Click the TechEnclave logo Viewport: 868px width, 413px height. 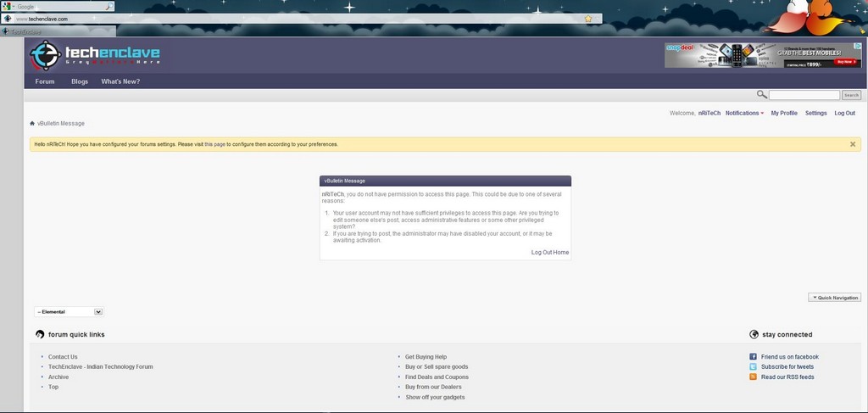(x=95, y=55)
